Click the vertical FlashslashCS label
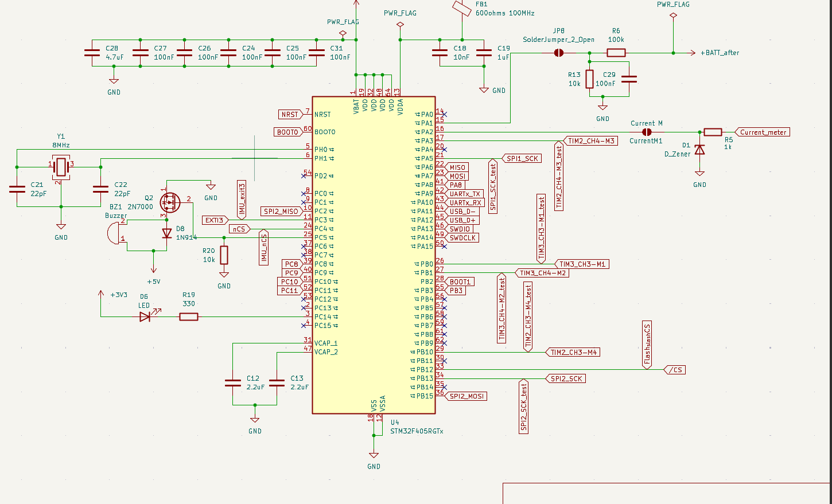This screenshot has height=504, width=832. (647, 345)
